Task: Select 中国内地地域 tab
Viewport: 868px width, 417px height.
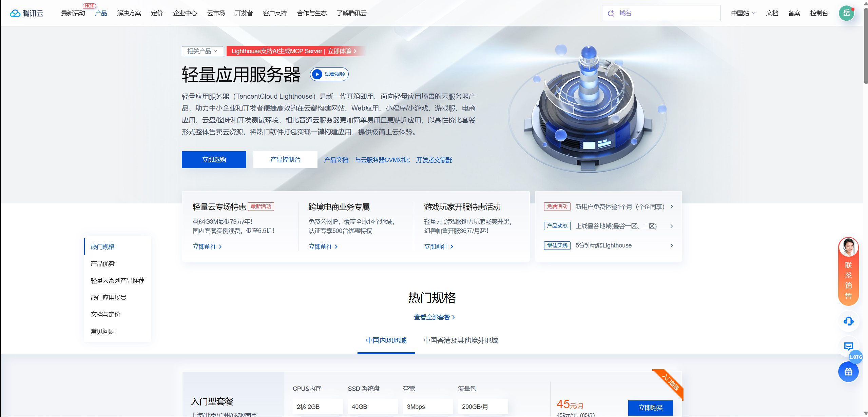Action: (x=386, y=340)
